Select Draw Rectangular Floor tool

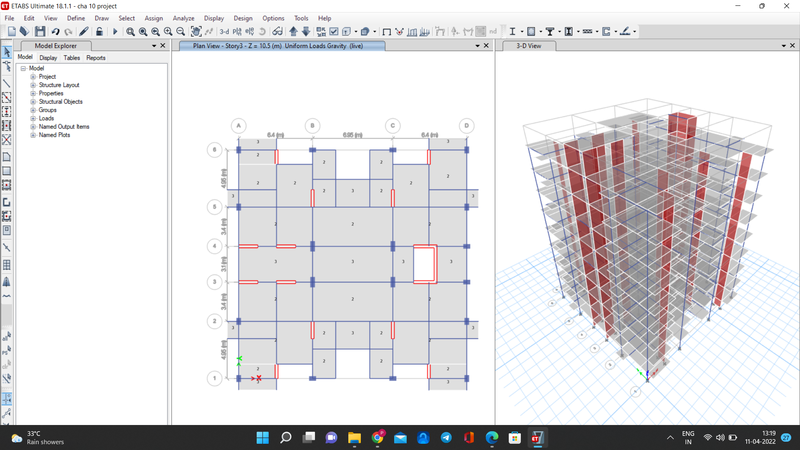click(7, 171)
